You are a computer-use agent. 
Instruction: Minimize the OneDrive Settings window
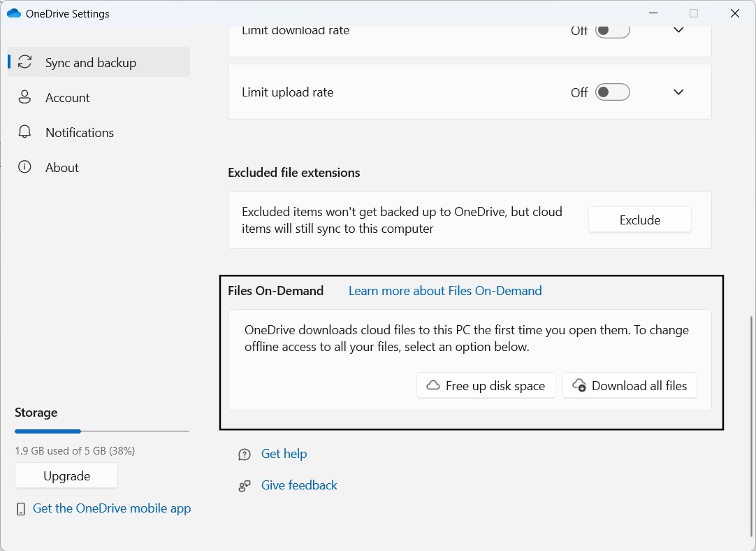[x=653, y=13]
